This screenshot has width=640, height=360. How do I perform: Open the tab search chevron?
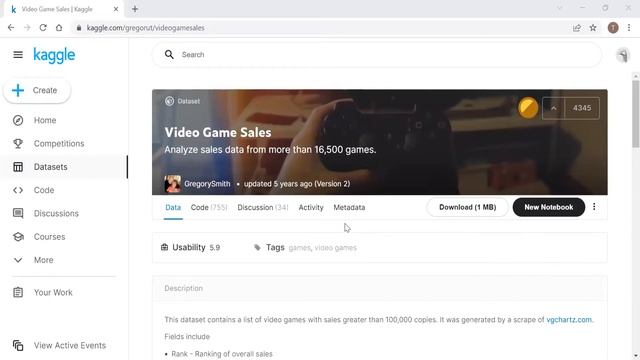pos(560,8)
